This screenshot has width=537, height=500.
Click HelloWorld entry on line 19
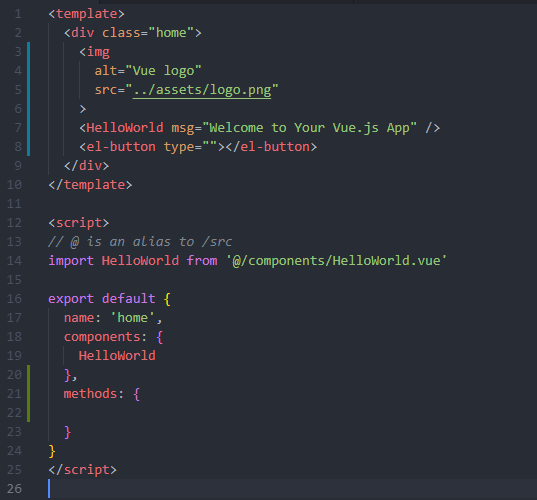coord(117,356)
